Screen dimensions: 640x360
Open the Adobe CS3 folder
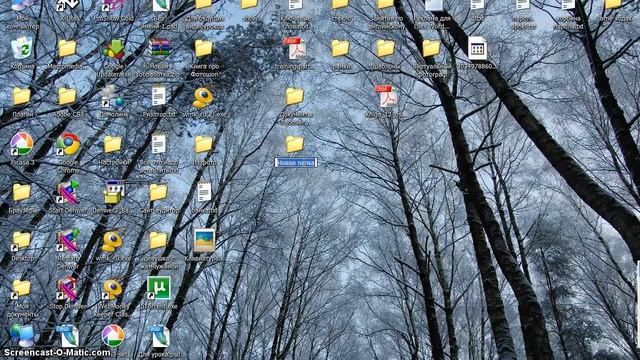tap(67, 97)
